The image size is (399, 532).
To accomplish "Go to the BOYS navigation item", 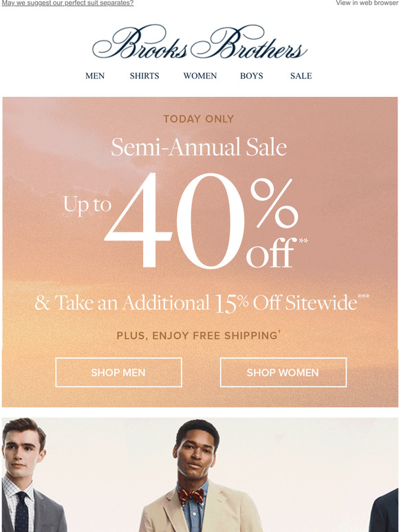I will (x=251, y=76).
